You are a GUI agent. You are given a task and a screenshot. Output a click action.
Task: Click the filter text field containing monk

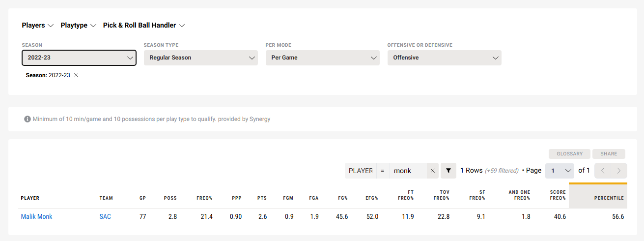tap(408, 171)
